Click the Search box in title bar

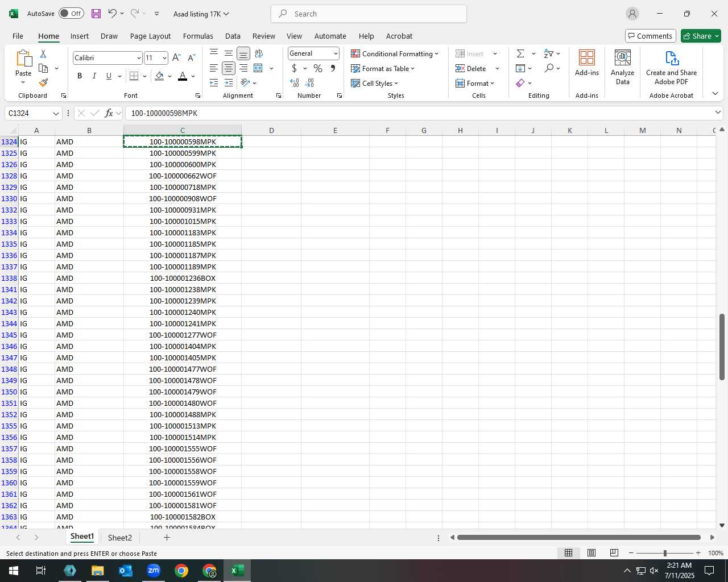tap(369, 14)
